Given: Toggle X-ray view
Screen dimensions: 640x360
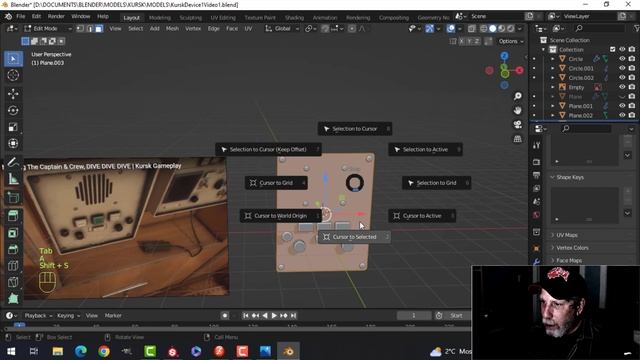Looking at the screenshot, I should (471, 29).
